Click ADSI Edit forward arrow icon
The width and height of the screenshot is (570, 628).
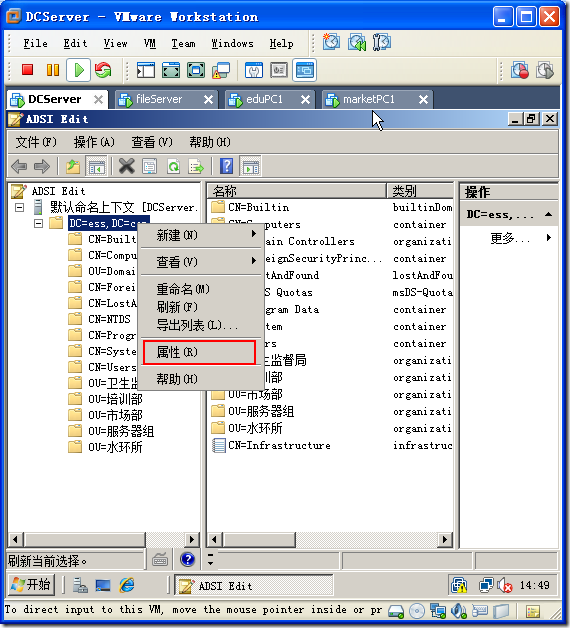coord(42,166)
